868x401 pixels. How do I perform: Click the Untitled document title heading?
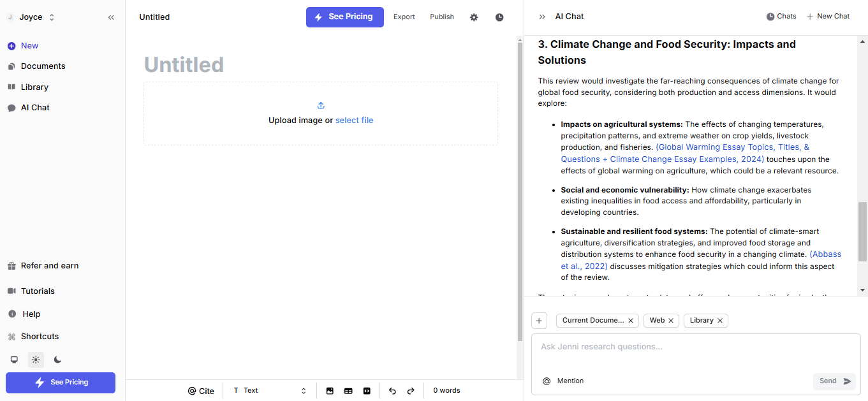[x=184, y=64]
